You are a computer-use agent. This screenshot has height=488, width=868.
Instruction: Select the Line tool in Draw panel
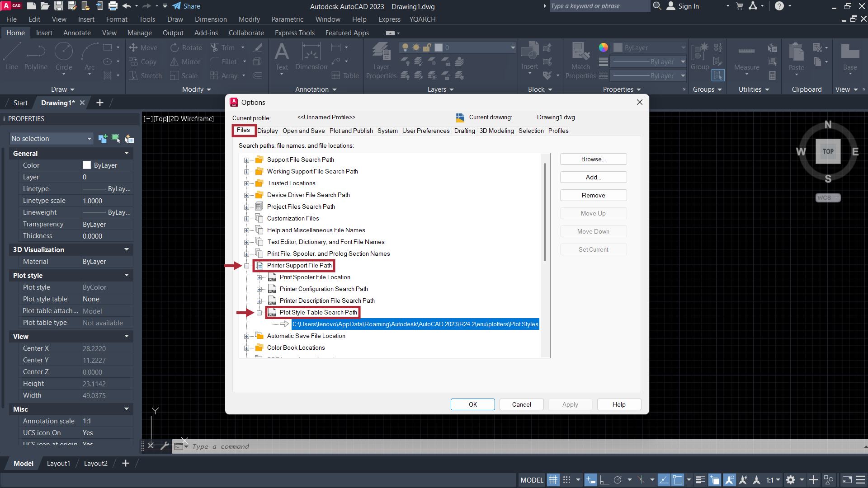(x=12, y=56)
